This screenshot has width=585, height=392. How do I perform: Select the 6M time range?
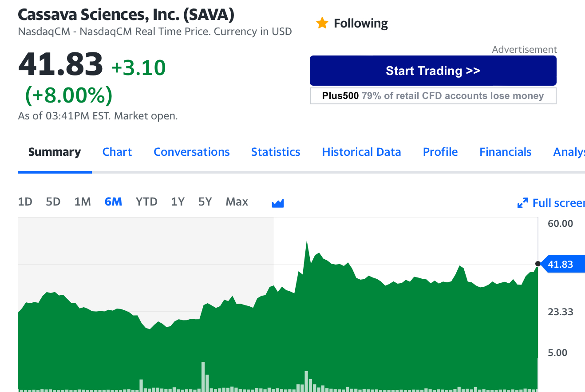pyautogui.click(x=113, y=202)
